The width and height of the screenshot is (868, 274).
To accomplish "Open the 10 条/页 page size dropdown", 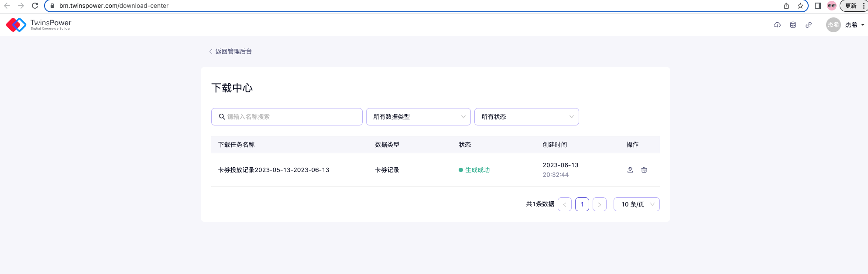I will 636,204.
